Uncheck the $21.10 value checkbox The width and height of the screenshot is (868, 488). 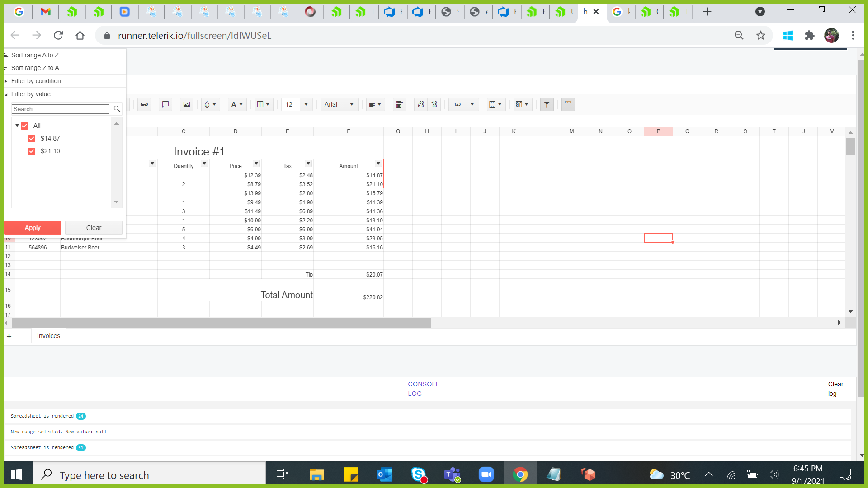[32, 151]
